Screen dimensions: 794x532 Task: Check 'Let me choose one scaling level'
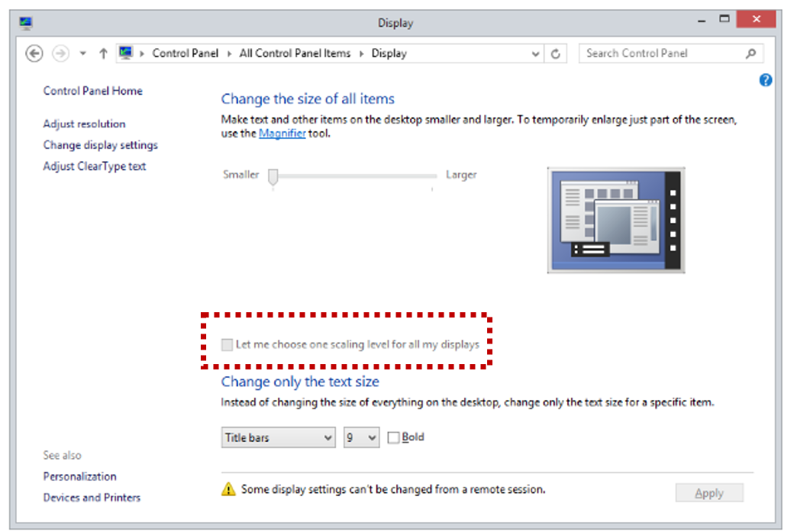(x=227, y=345)
